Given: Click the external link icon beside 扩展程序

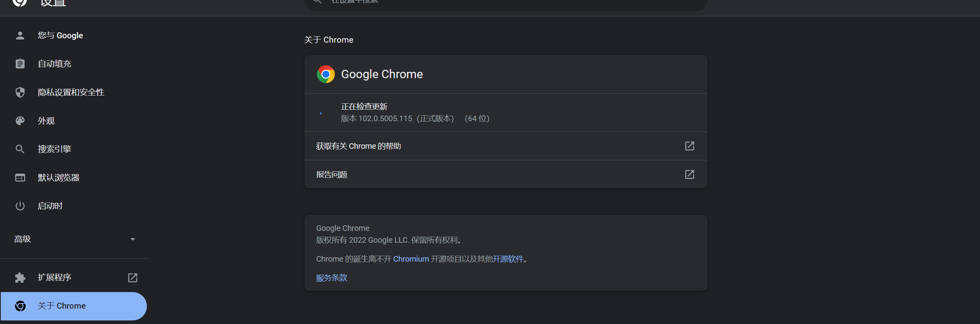Looking at the screenshot, I should coord(133,278).
